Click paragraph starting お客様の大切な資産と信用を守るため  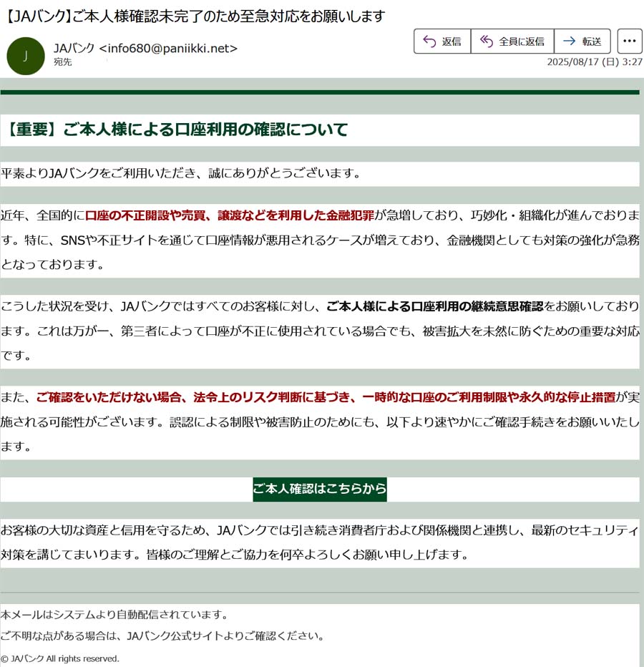[x=320, y=542]
